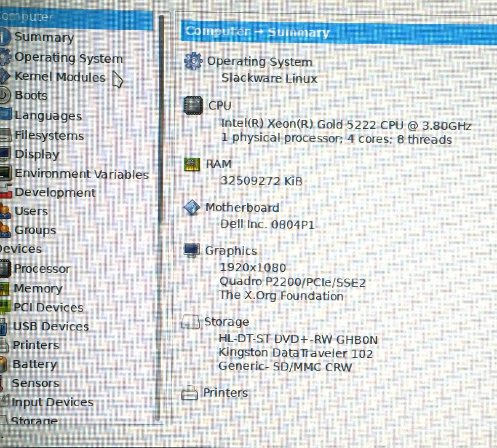
Task: Select PCI Devices in the sidebar
Action: pos(48,307)
